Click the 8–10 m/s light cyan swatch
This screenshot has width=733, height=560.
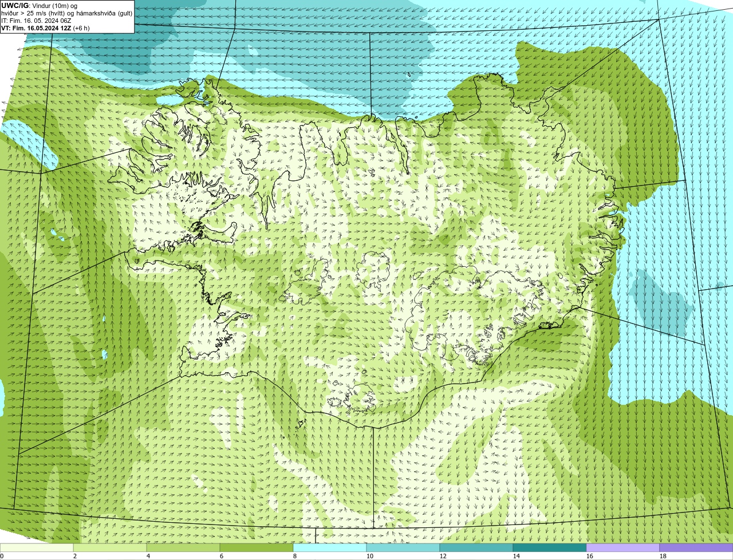click(x=330, y=547)
